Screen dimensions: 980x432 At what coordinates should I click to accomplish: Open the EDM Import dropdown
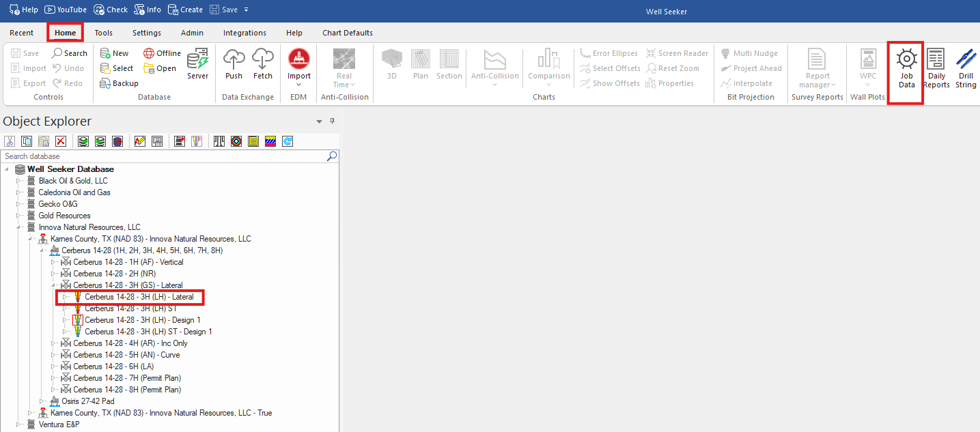pyautogui.click(x=298, y=68)
